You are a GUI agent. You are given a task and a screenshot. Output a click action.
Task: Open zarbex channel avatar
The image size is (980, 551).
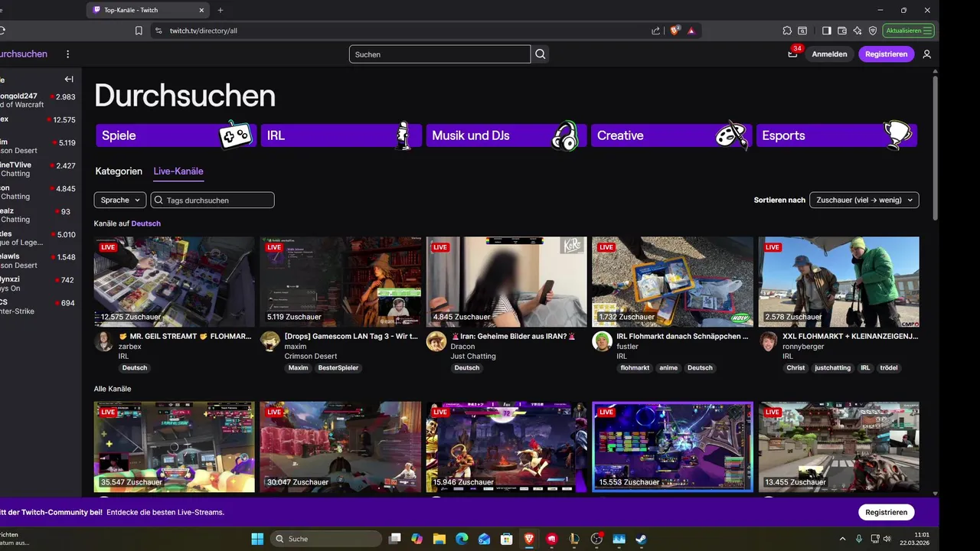click(103, 341)
